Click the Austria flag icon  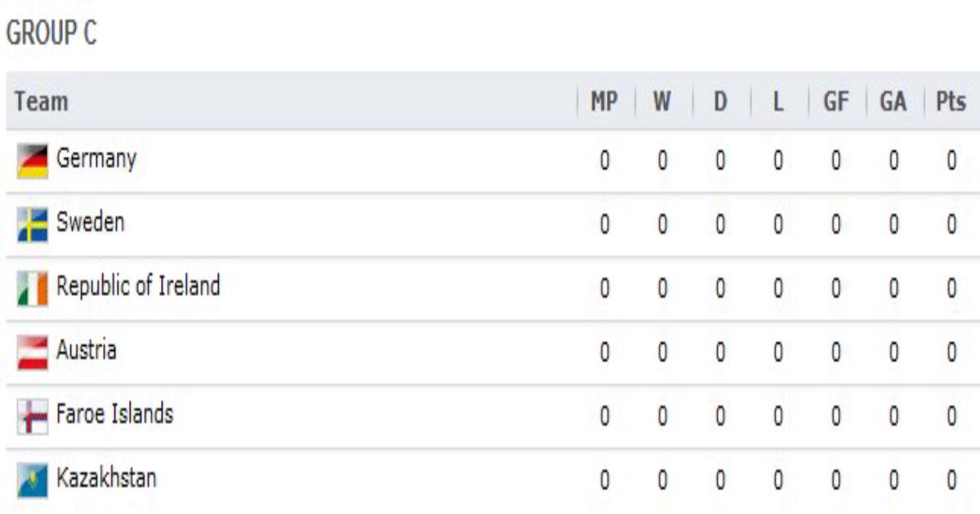[x=33, y=352]
